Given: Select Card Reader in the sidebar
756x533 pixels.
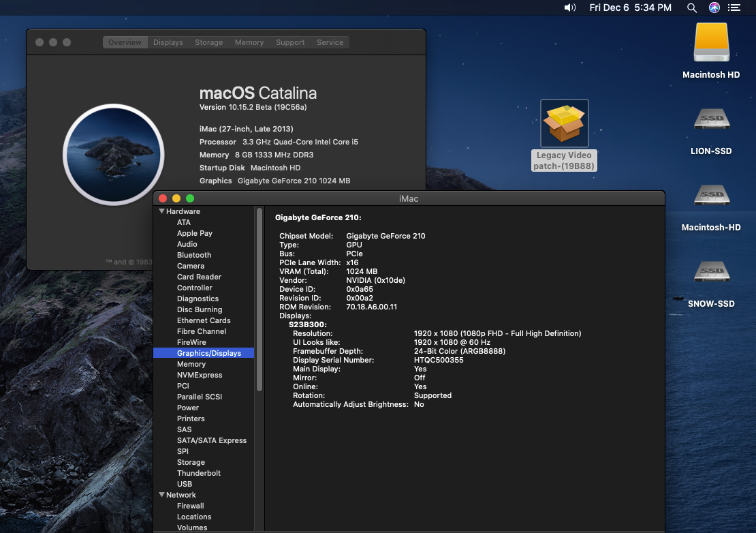Looking at the screenshot, I should 199,277.
